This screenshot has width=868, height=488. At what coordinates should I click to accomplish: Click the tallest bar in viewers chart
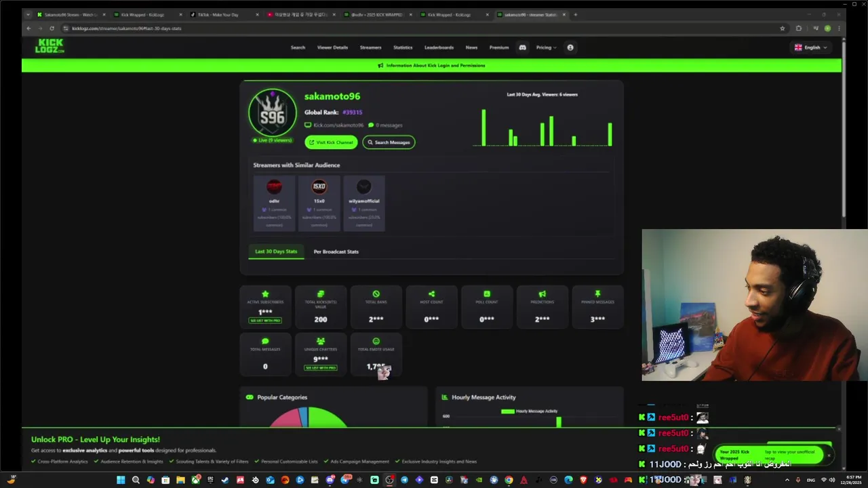pyautogui.click(x=484, y=127)
